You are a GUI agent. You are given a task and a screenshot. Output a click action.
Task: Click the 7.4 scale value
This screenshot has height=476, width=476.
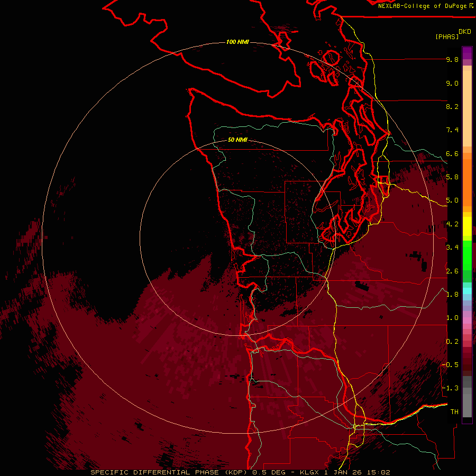tap(452, 130)
